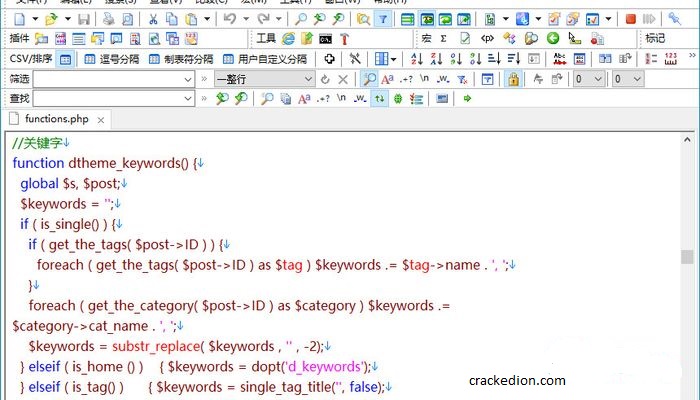Toggle the padlock icon in filter bar
This screenshot has height=400, width=700.
coord(513,79)
